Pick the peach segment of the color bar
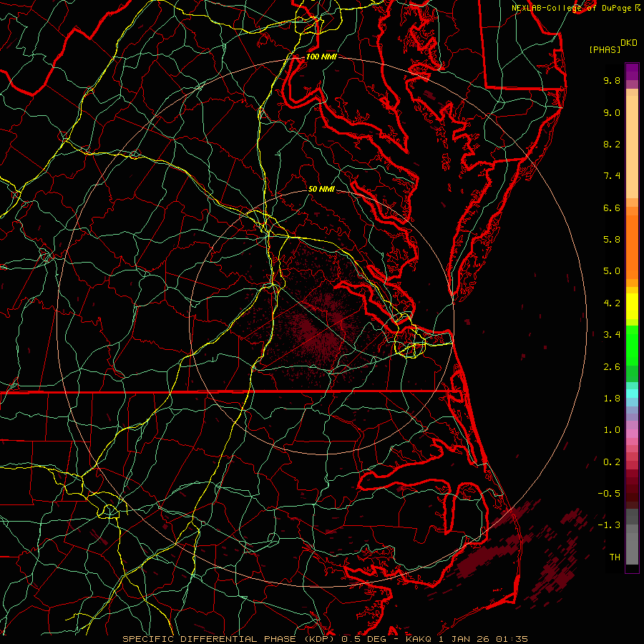644x644 pixels. coord(632,147)
